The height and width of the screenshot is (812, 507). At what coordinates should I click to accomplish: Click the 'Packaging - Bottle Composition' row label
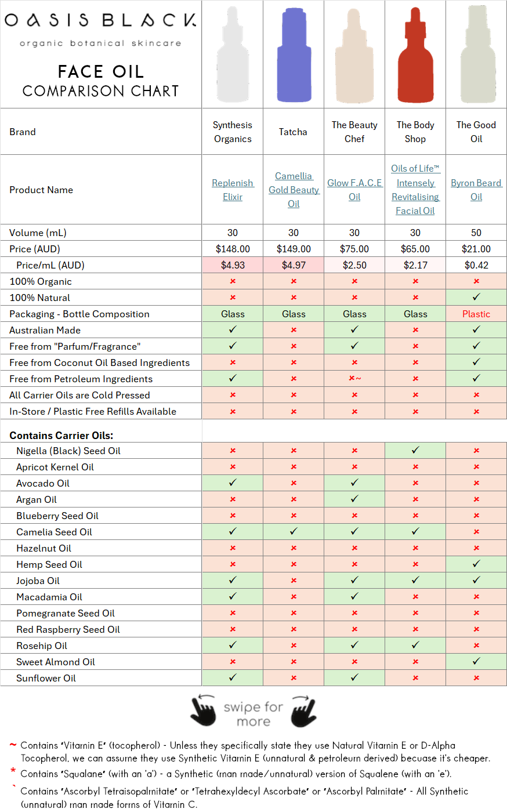point(79,314)
